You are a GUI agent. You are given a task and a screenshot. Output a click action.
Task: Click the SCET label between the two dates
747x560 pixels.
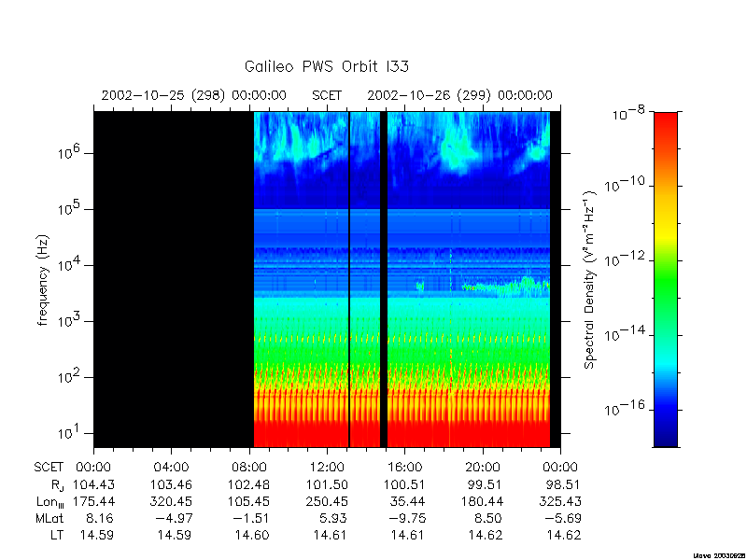click(x=327, y=95)
